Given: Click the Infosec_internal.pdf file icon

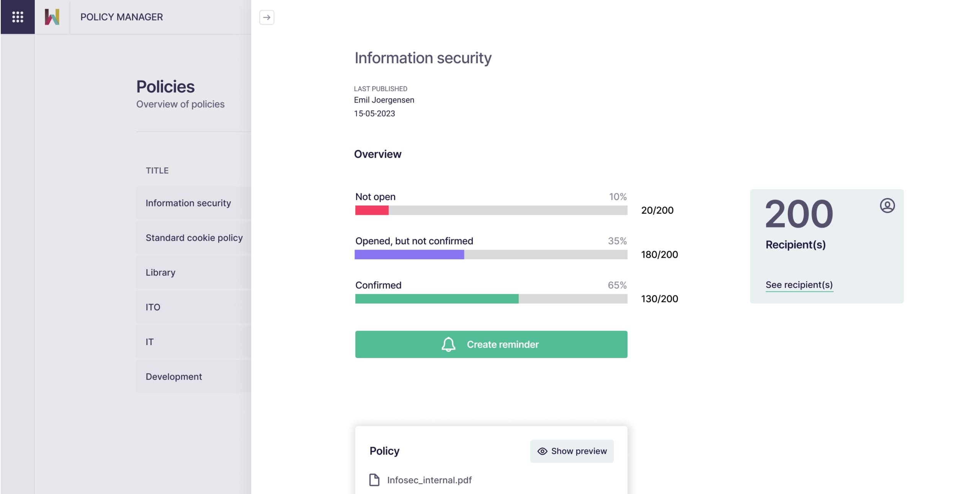Looking at the screenshot, I should click(x=374, y=480).
